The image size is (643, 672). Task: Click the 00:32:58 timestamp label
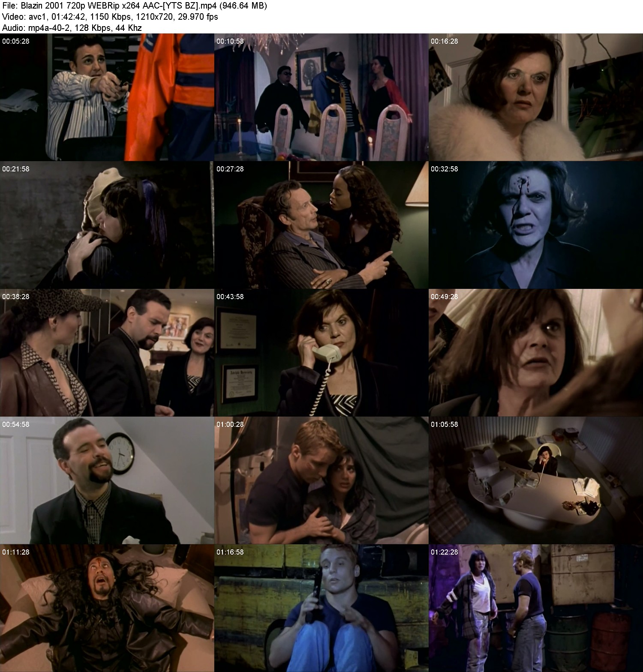[445, 169]
